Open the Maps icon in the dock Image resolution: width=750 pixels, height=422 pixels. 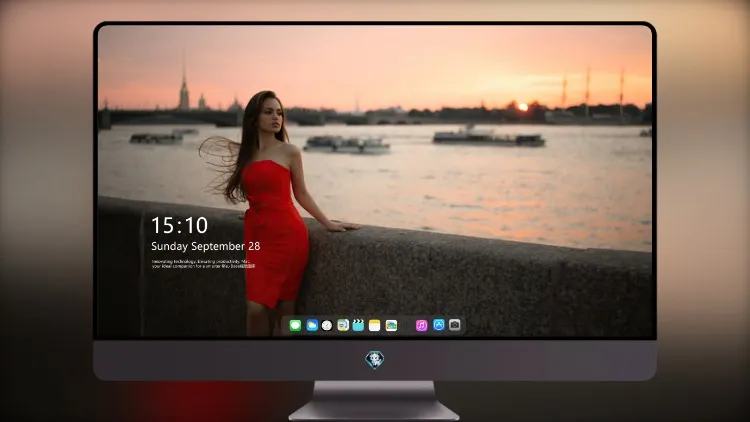coord(343,325)
